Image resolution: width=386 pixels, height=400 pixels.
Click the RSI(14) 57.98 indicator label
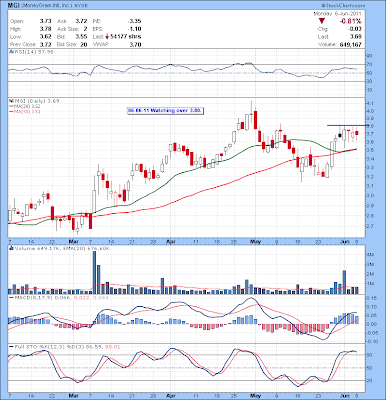pyautogui.click(x=33, y=52)
